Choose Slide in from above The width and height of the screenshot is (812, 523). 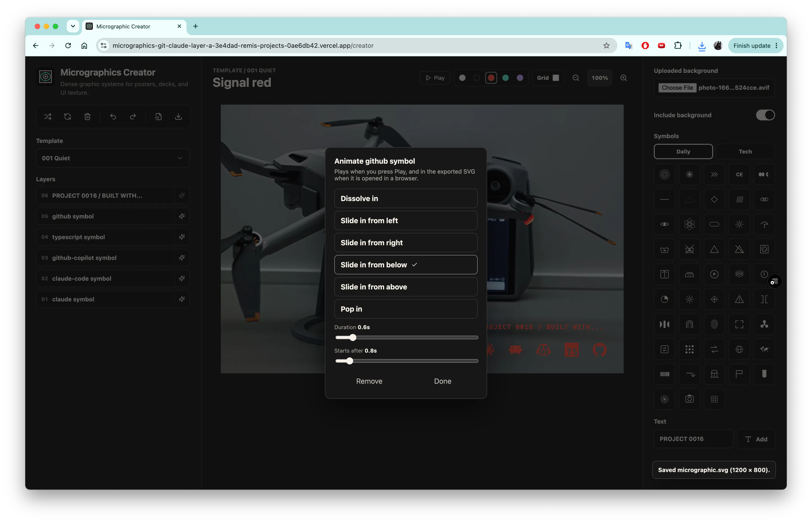pyautogui.click(x=406, y=287)
